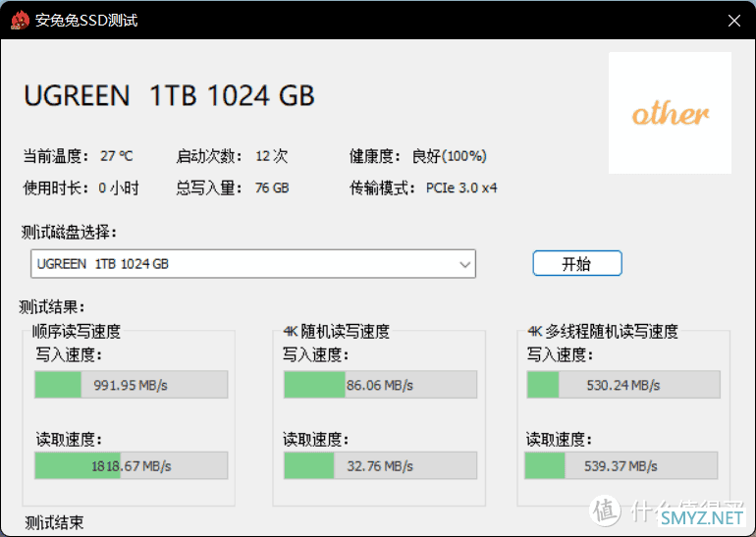Click the dropdown arrow of the disk selector
Image resolution: width=756 pixels, height=537 pixels.
[x=464, y=264]
